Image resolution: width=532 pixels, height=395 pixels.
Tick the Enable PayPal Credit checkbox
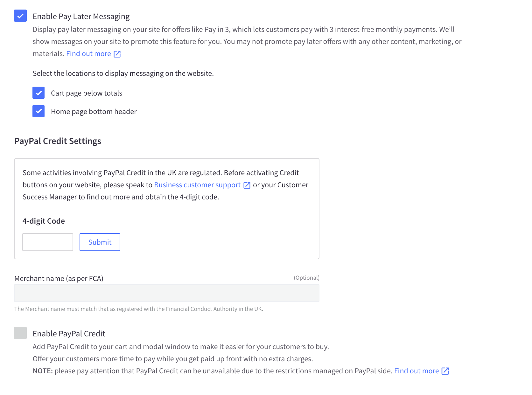click(x=20, y=333)
